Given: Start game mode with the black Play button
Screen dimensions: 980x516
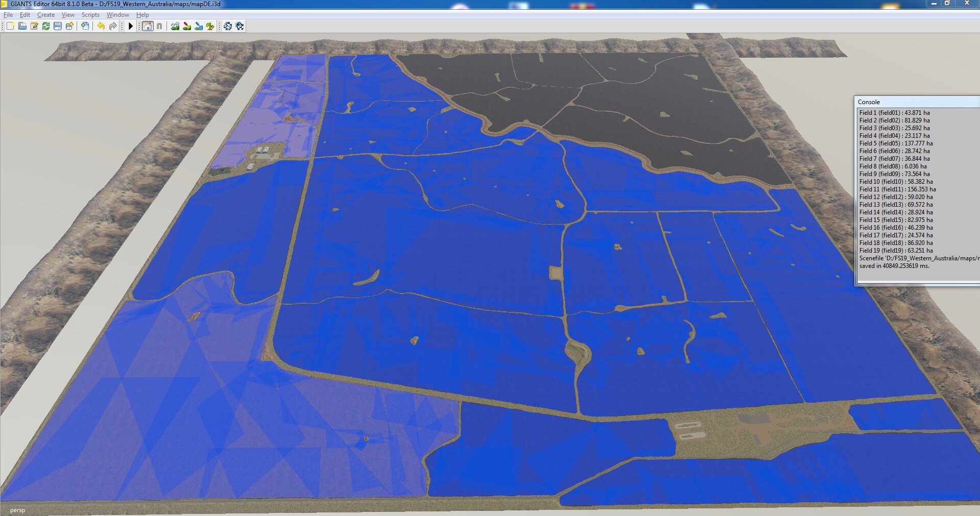Looking at the screenshot, I should pyautogui.click(x=131, y=26).
